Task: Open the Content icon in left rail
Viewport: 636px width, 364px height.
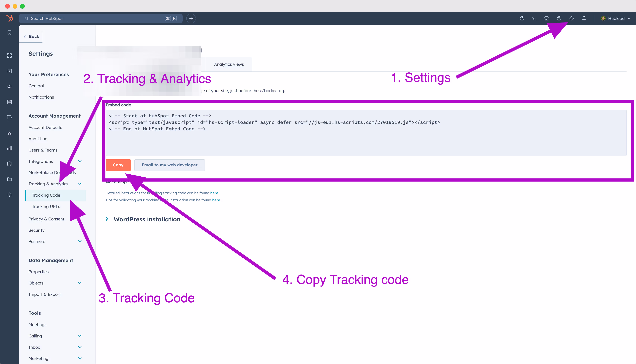Action: pyautogui.click(x=9, y=102)
